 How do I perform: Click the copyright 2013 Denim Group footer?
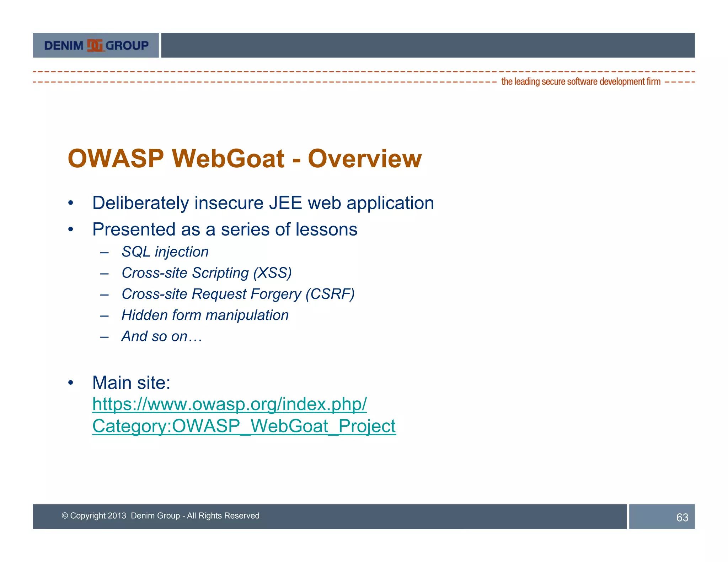point(160,516)
